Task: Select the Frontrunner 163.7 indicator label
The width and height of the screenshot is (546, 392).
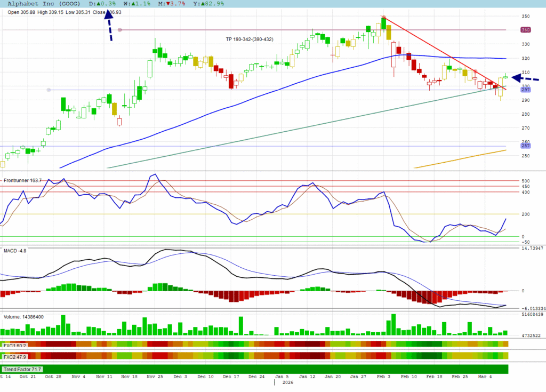Action: point(23,181)
